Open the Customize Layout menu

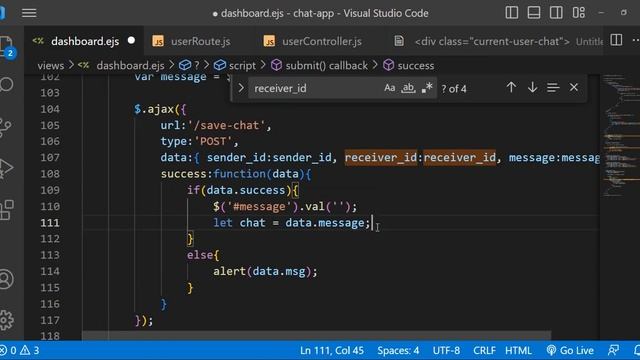(x=578, y=13)
